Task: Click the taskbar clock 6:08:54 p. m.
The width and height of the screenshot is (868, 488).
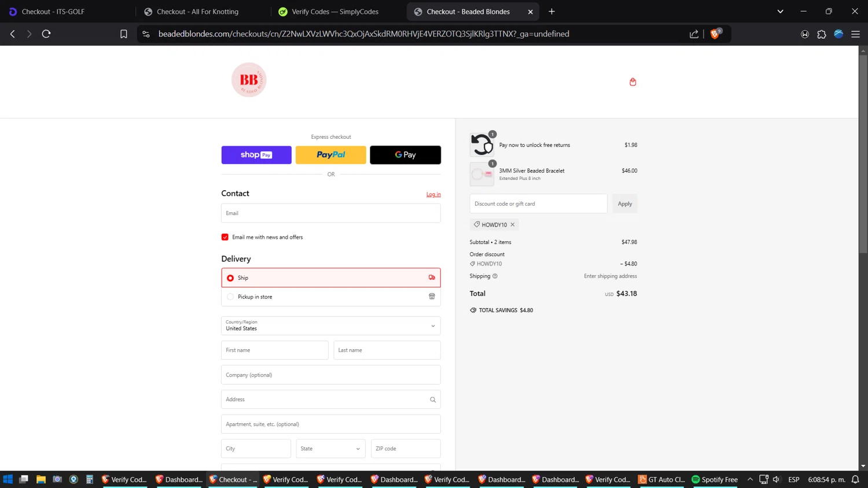Action: [x=827, y=479]
